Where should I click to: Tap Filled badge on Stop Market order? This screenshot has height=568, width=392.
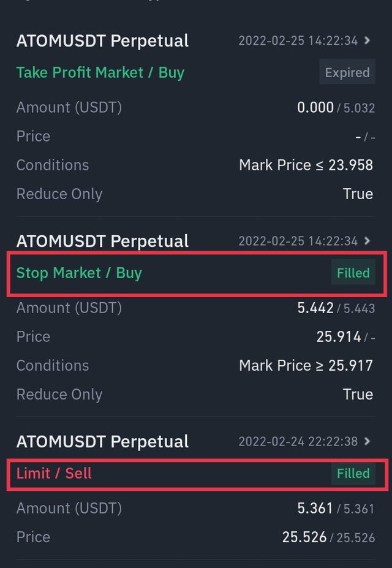(353, 273)
